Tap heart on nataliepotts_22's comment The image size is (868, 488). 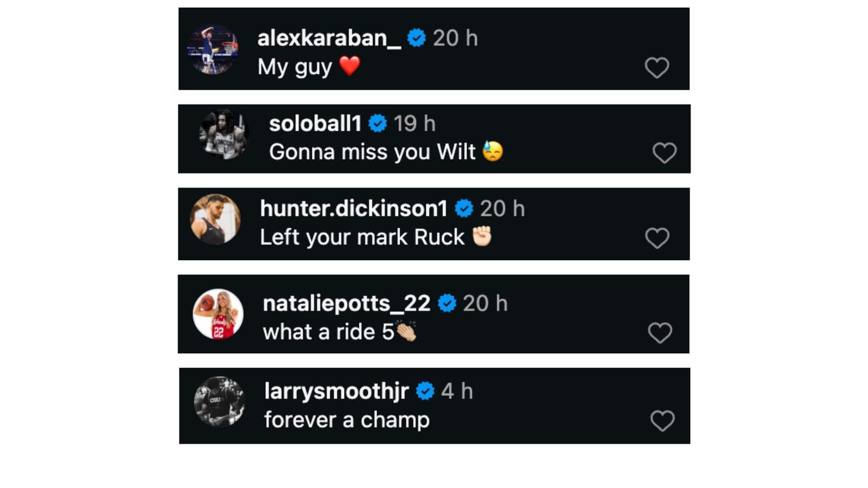coord(660,332)
